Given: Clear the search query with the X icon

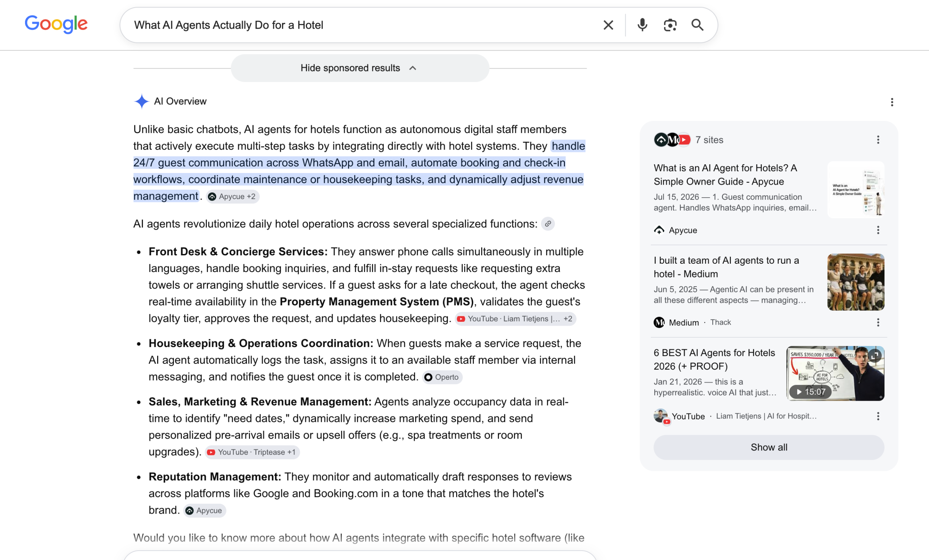Looking at the screenshot, I should [x=608, y=25].
